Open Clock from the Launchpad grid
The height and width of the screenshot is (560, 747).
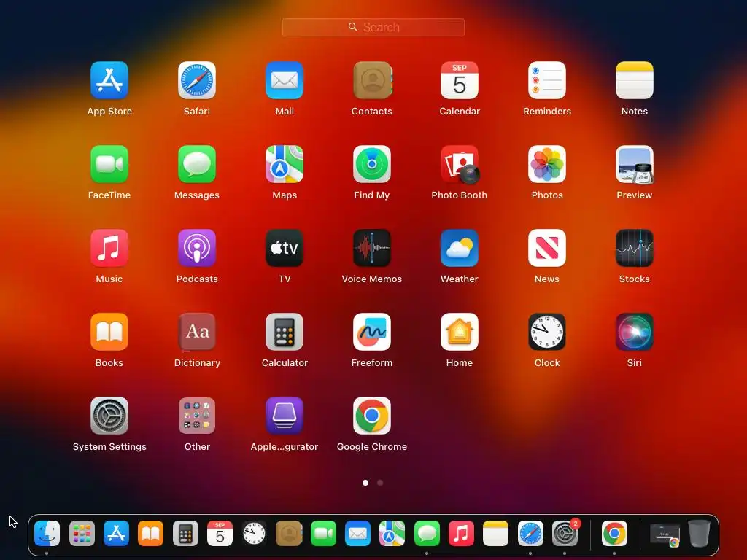tap(547, 332)
